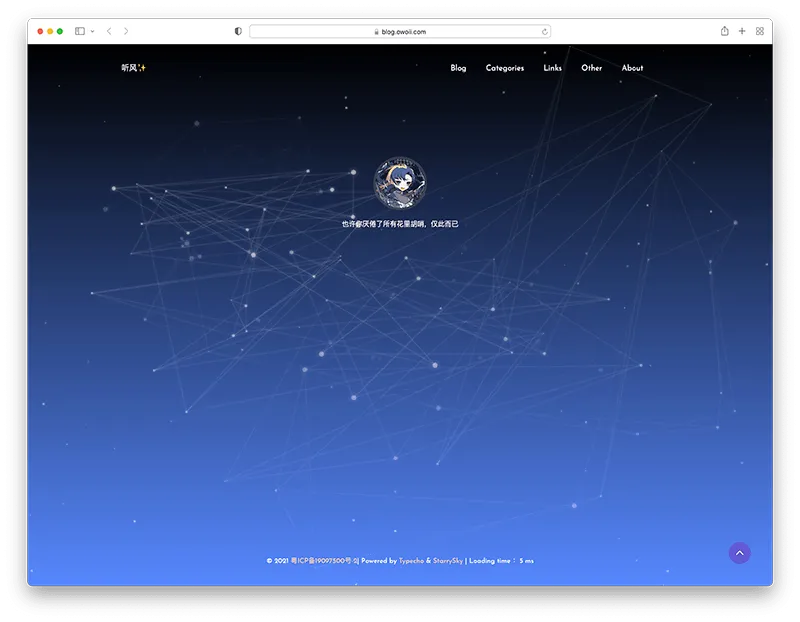The width and height of the screenshot is (800, 622).
Task: Open the Share icon in the toolbar
Action: click(724, 31)
